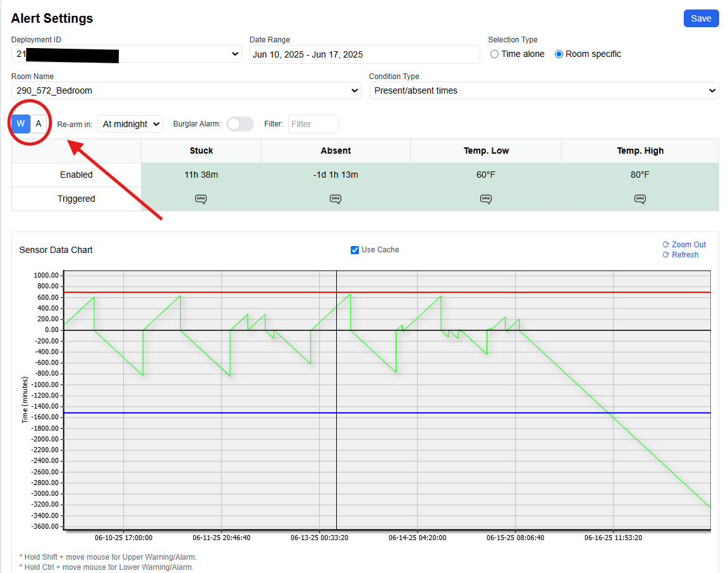Image resolution: width=728 pixels, height=573 pixels.
Task: Uncheck the Use Cache checkbox
Action: 355,250
